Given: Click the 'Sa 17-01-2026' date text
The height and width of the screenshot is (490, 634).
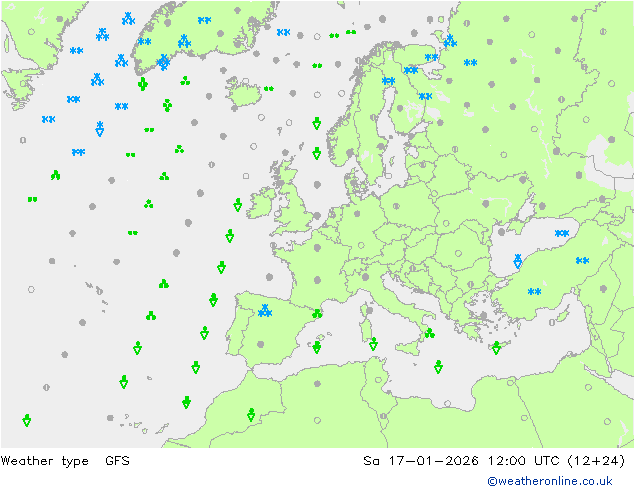Looking at the screenshot, I should pos(421,460).
